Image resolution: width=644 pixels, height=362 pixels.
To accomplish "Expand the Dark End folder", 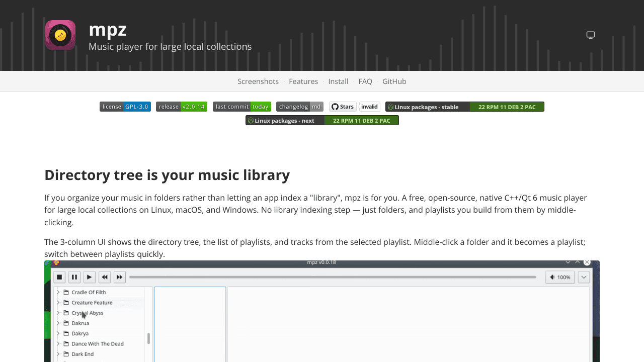I will [58, 354].
